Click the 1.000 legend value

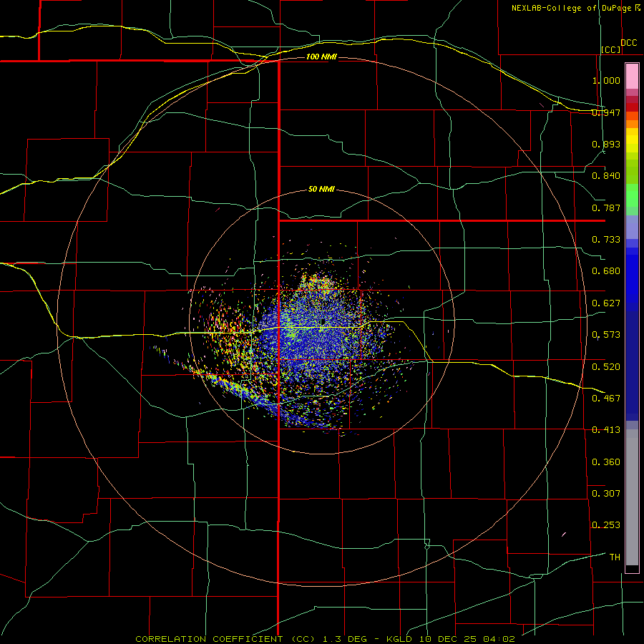[x=606, y=80]
